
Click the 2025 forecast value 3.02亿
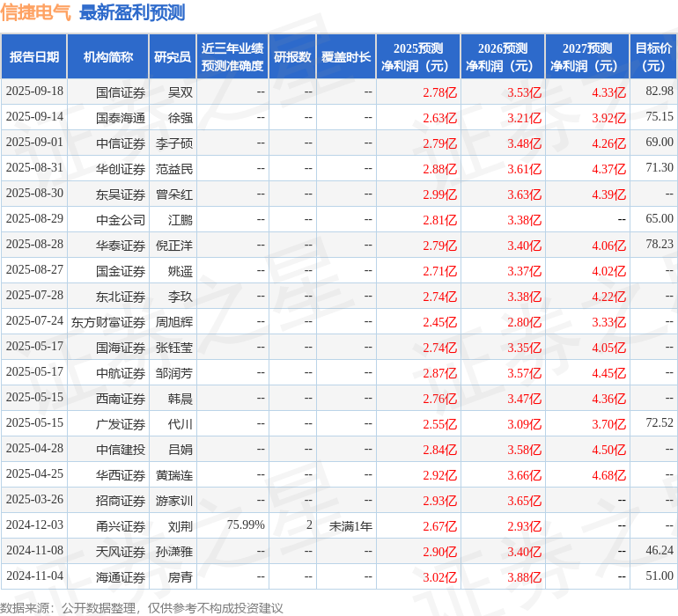[x=439, y=577]
